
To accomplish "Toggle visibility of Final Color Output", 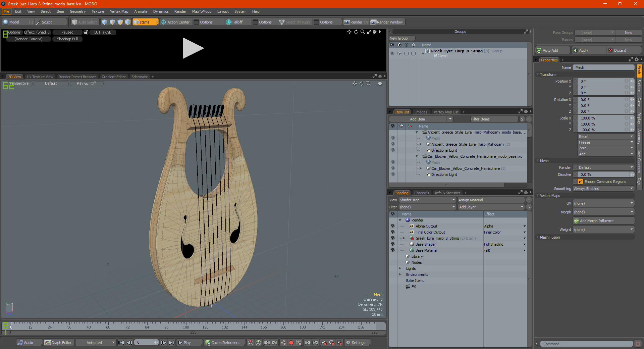I will pyautogui.click(x=392, y=232).
